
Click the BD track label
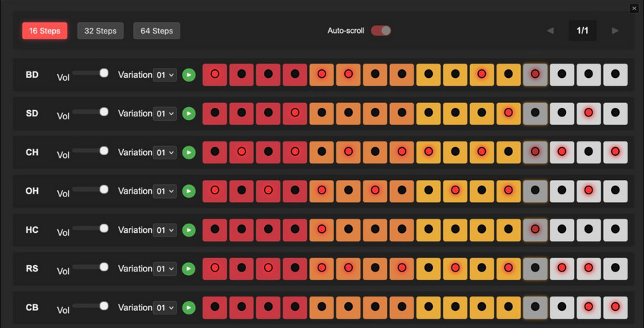point(32,75)
